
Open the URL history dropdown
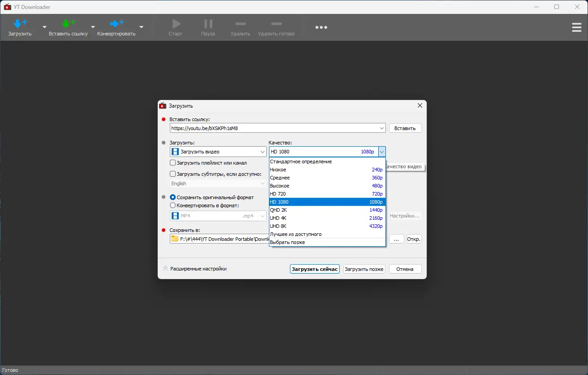(382, 128)
